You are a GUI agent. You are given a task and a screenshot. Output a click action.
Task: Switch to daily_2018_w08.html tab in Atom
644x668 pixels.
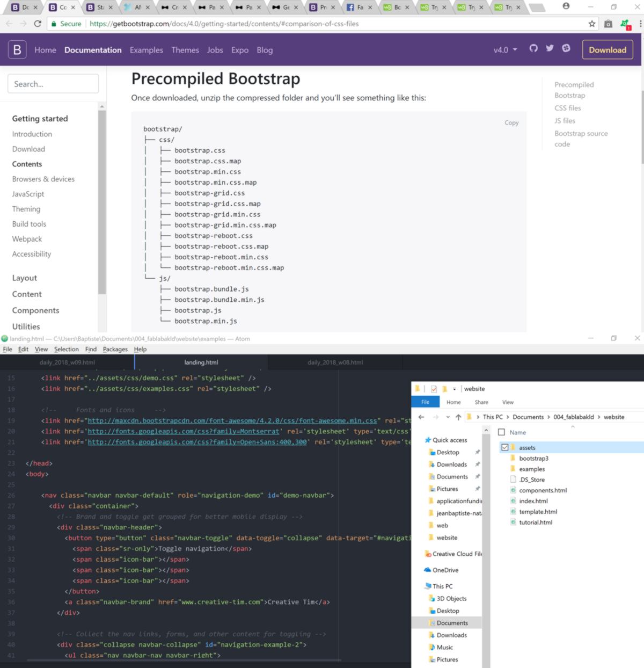pos(335,362)
